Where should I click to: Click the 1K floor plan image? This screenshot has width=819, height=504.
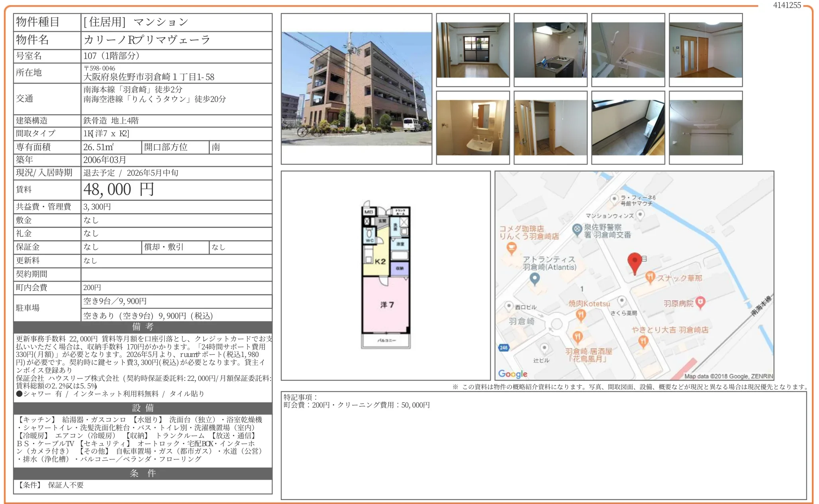[x=386, y=275]
